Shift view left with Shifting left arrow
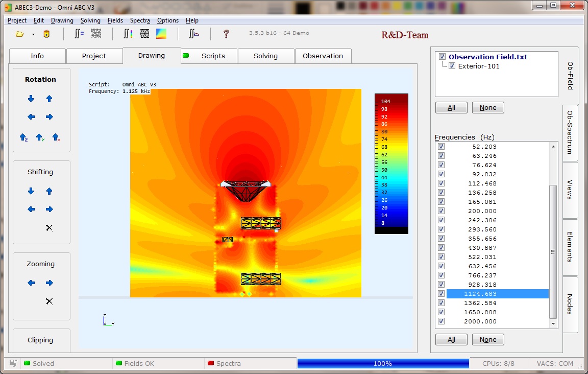 pos(31,209)
